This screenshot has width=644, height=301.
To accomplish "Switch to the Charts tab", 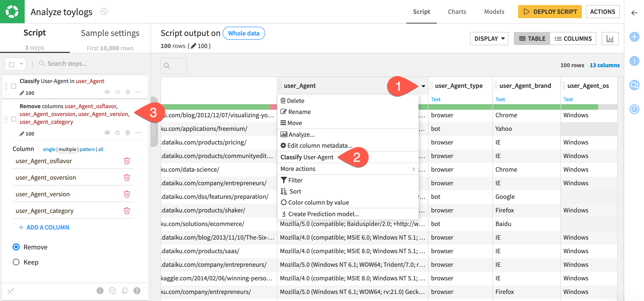I will click(x=457, y=12).
